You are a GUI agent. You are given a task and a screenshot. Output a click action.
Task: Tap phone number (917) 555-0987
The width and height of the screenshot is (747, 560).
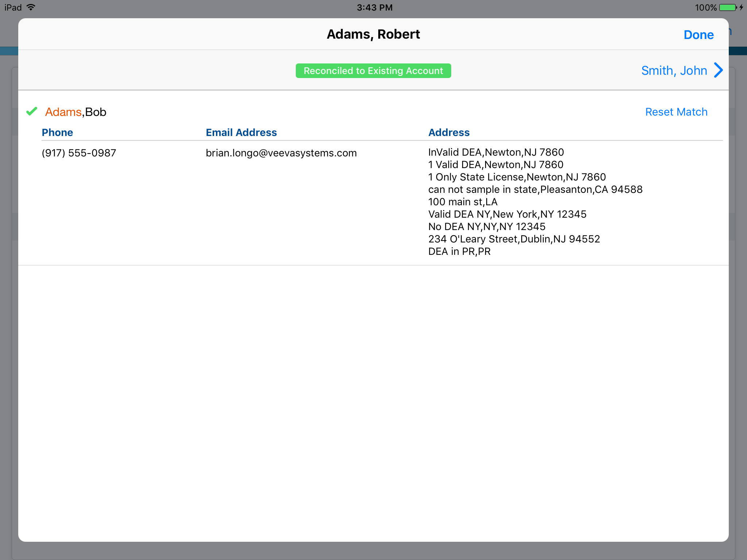point(79,153)
